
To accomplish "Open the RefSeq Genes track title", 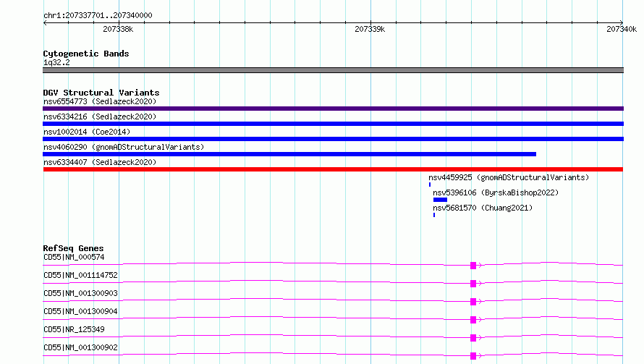I will [74, 248].
